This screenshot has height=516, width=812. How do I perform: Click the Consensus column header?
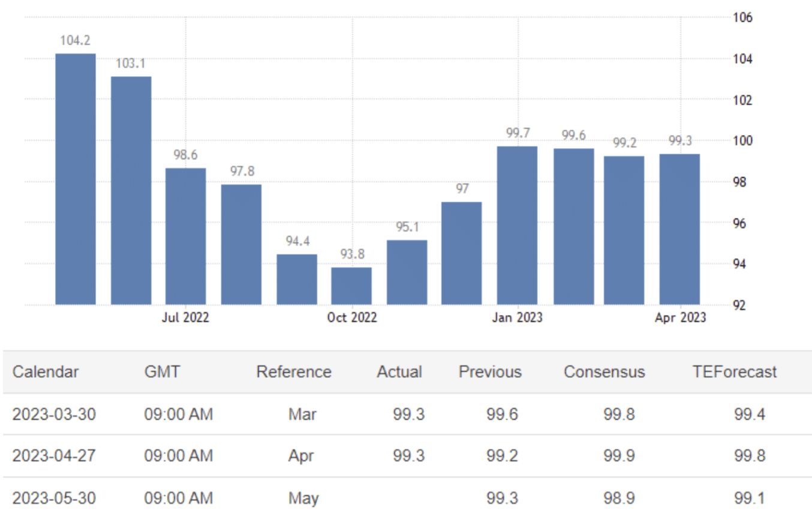pos(604,372)
